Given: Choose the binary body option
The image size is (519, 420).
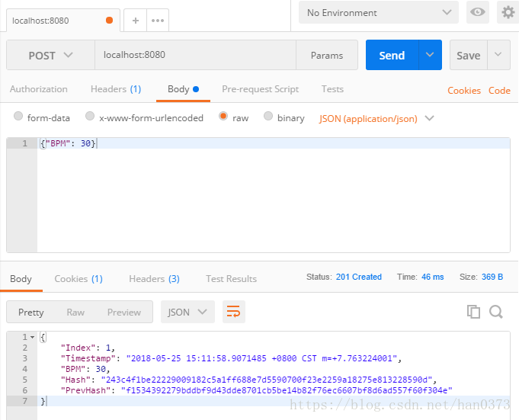Looking at the screenshot, I should click(268, 117).
